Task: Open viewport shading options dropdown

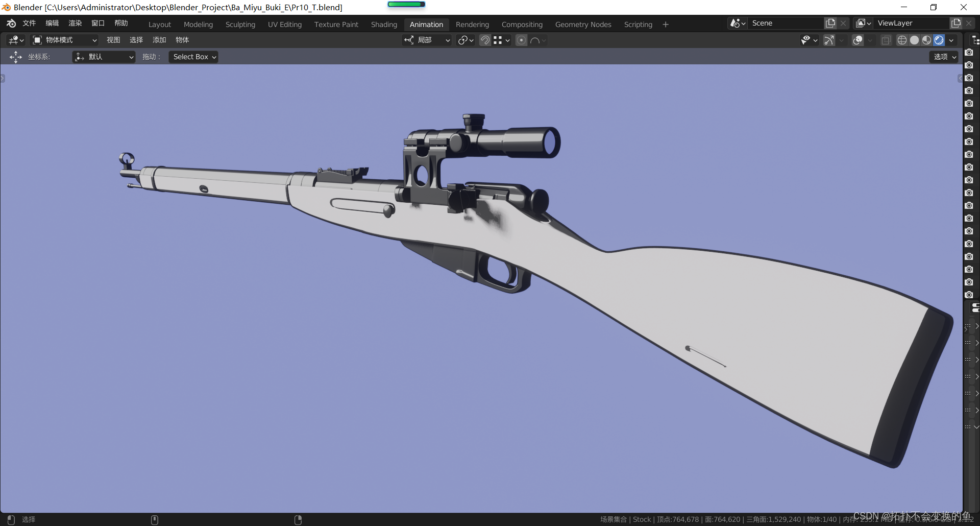Action: (951, 40)
